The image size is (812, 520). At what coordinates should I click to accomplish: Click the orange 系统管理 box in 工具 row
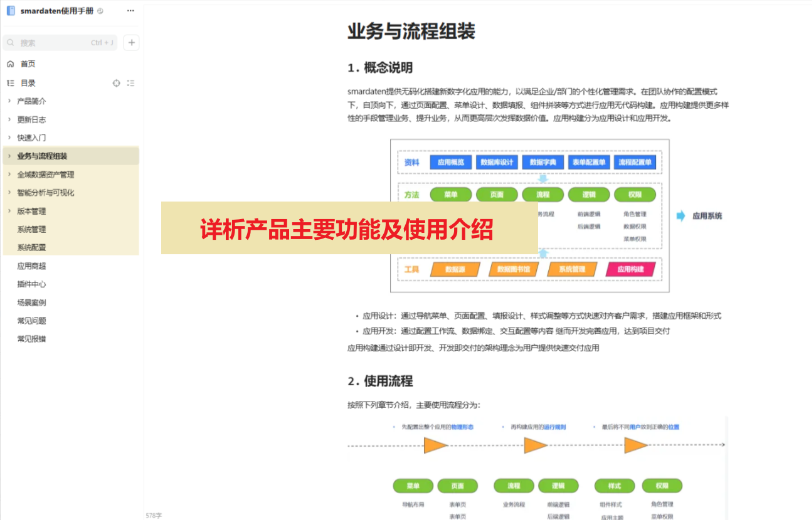click(x=572, y=269)
